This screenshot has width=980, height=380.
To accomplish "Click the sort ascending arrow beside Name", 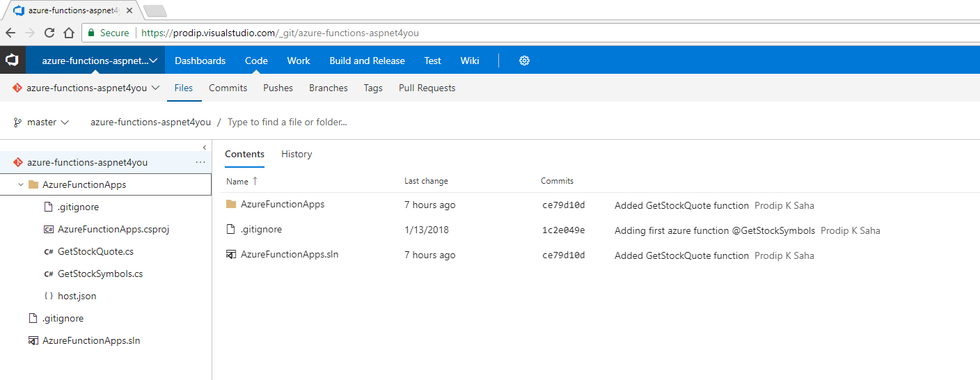I will [255, 181].
